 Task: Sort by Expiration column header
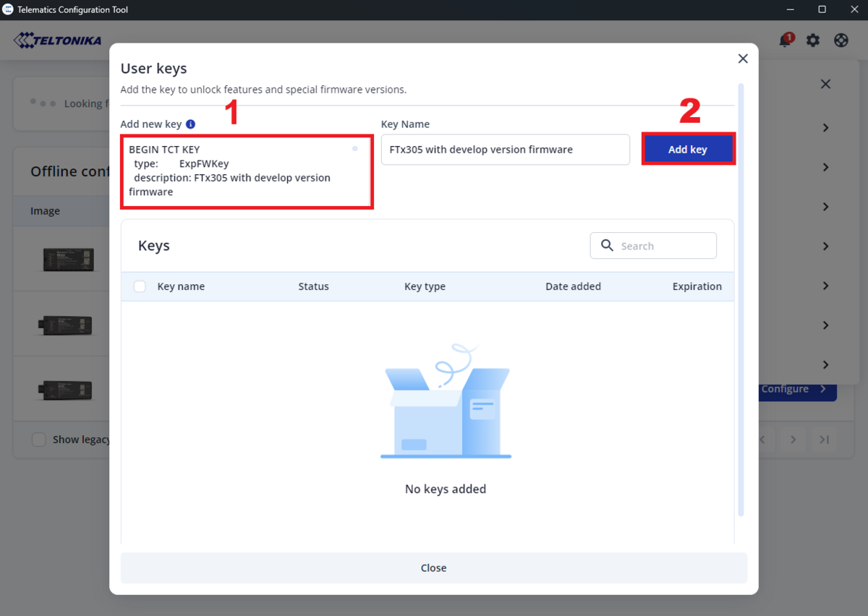[697, 286]
